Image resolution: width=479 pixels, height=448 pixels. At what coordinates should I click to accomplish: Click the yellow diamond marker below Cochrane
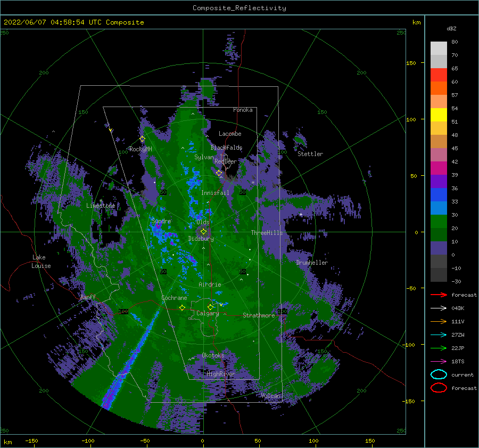182,308
